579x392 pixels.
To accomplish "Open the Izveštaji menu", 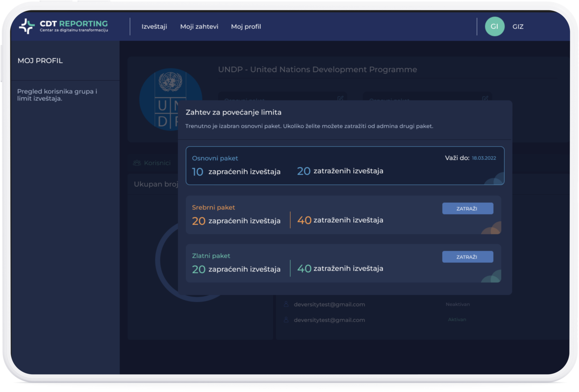I will [154, 27].
